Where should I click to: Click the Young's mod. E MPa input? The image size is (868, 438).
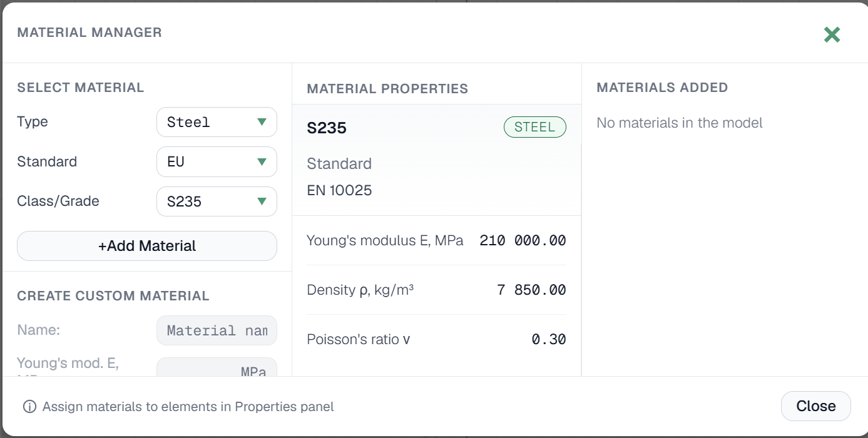[217, 367]
